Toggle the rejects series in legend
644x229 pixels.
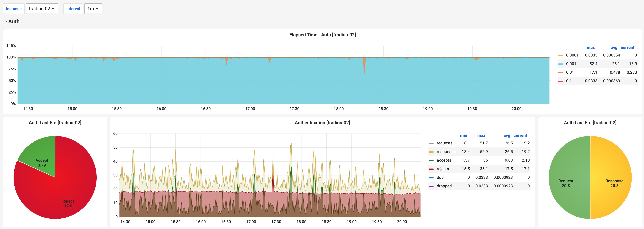[x=442, y=169]
